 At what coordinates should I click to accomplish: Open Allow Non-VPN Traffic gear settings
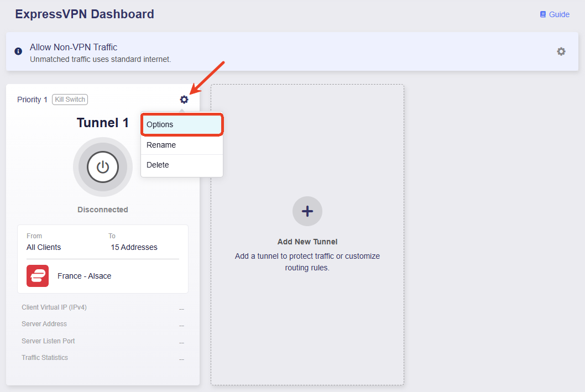(561, 51)
